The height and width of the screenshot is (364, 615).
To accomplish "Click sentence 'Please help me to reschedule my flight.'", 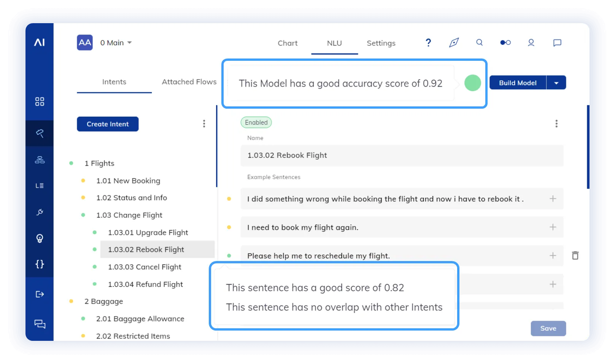I will pyautogui.click(x=402, y=255).
